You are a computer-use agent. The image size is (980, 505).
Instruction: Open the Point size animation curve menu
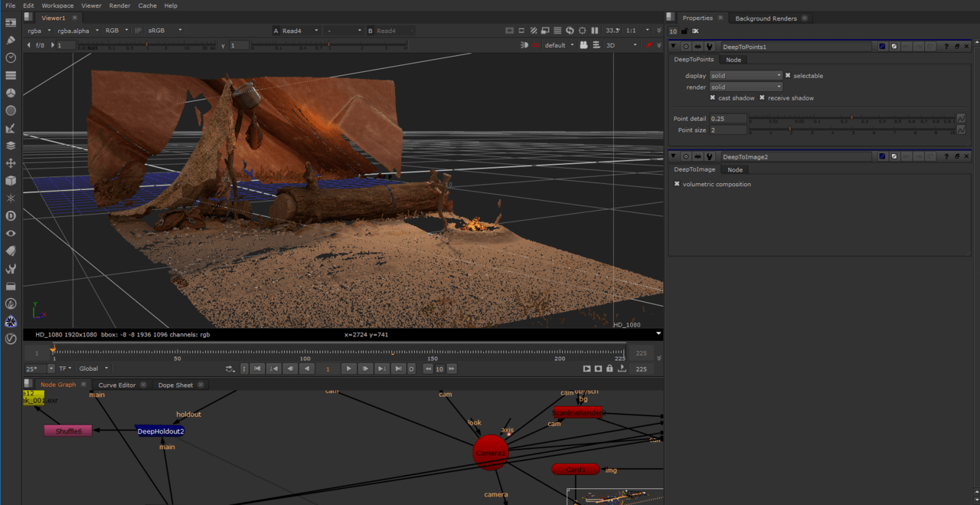coord(961,130)
